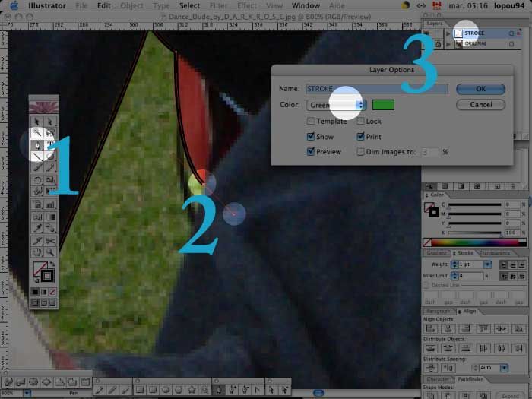
Task: Click the green layer color swatch
Action: coord(383,105)
